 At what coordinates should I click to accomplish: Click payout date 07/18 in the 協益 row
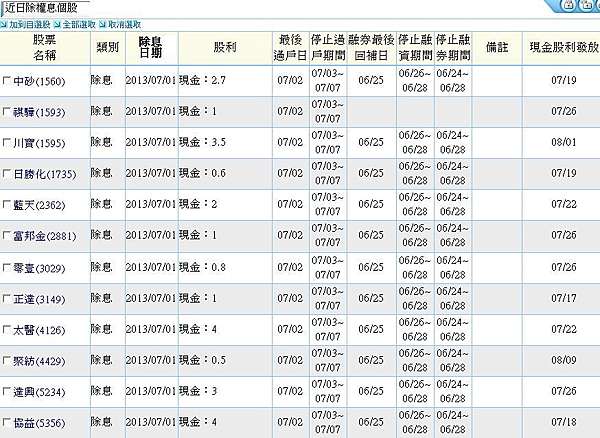[564, 422]
